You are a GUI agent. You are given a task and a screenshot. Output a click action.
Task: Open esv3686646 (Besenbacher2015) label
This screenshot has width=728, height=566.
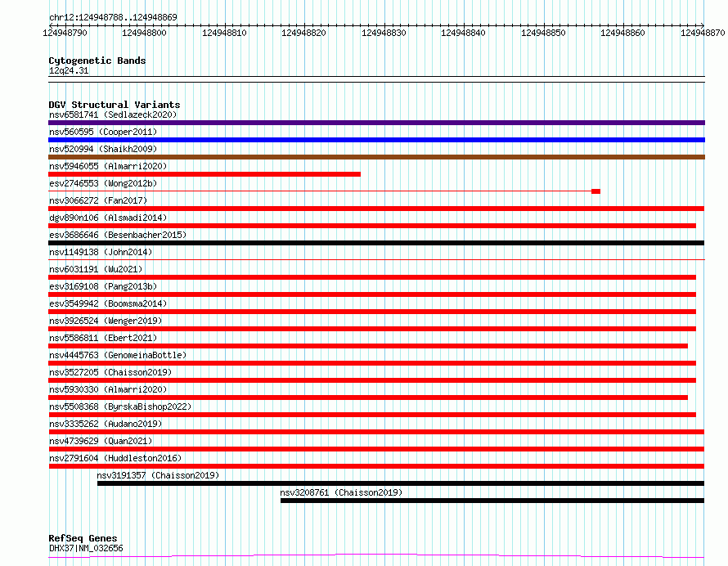118,235
